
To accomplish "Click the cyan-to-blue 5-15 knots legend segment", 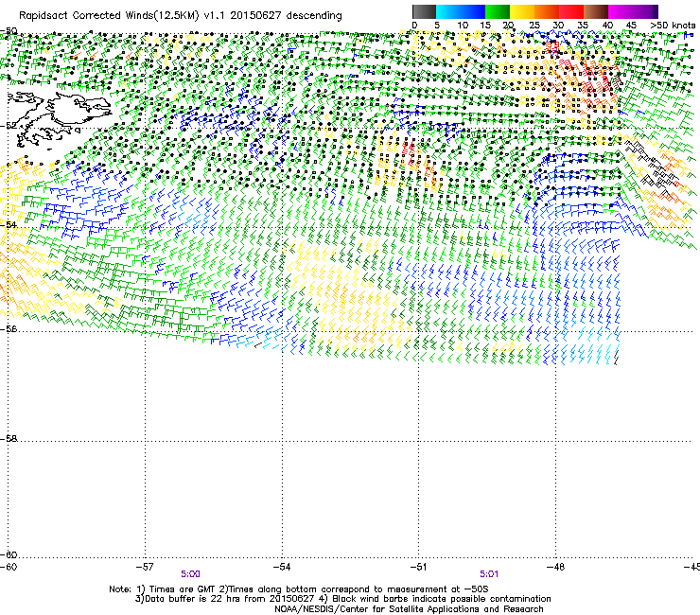I will (x=461, y=11).
